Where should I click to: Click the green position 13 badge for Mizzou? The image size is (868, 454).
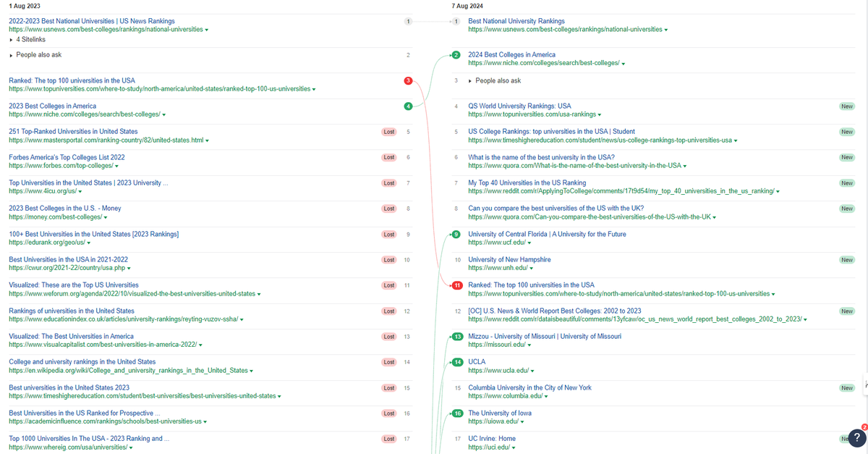pyautogui.click(x=456, y=337)
